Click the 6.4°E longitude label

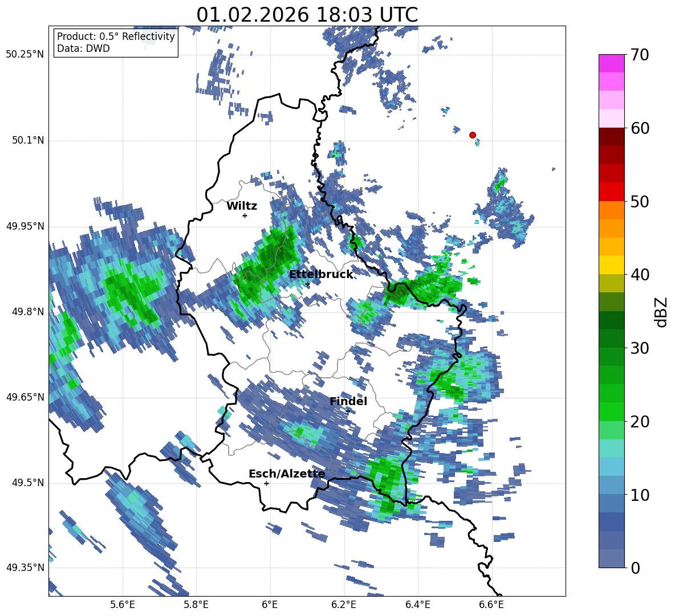point(417,605)
